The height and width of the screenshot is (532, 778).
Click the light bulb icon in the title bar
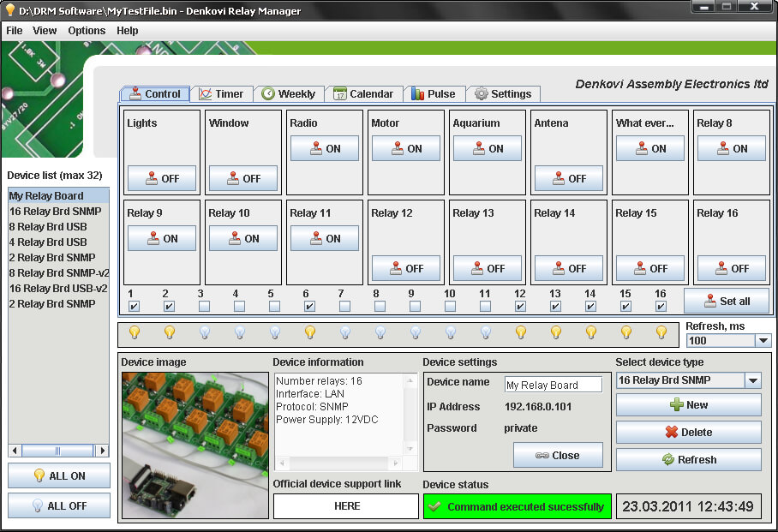pos(10,10)
